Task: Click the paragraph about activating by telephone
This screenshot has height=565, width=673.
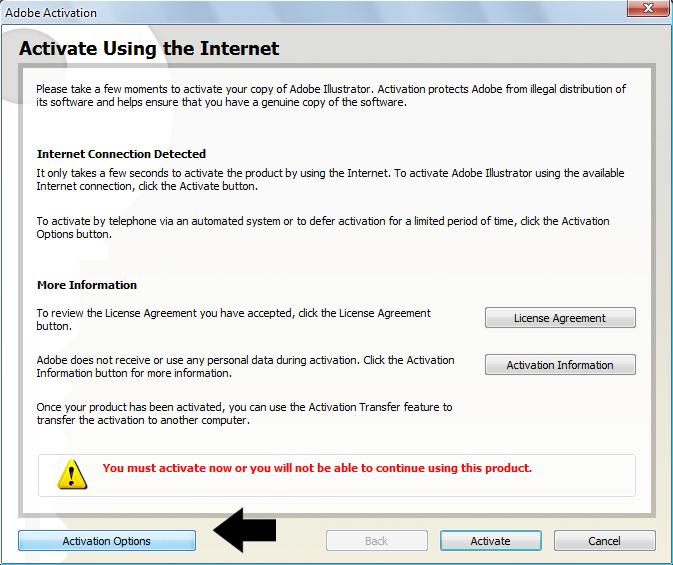Action: [x=322, y=228]
